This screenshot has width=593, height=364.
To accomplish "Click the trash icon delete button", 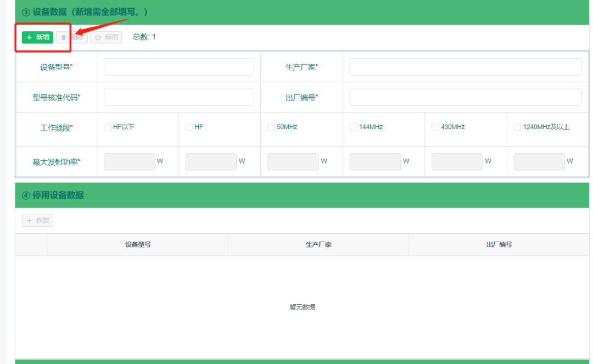I will (x=71, y=37).
